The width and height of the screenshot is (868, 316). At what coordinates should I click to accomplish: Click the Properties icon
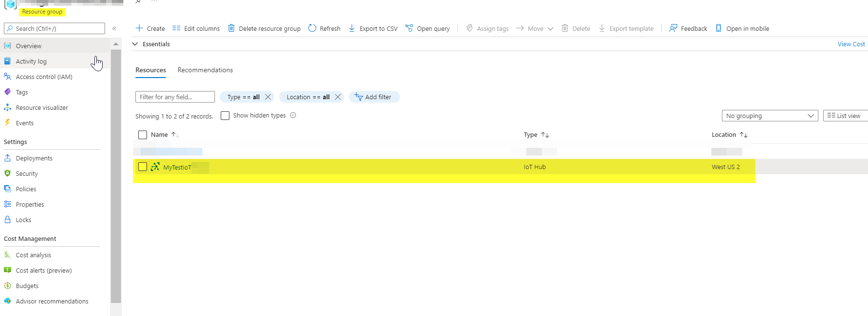pyautogui.click(x=7, y=204)
